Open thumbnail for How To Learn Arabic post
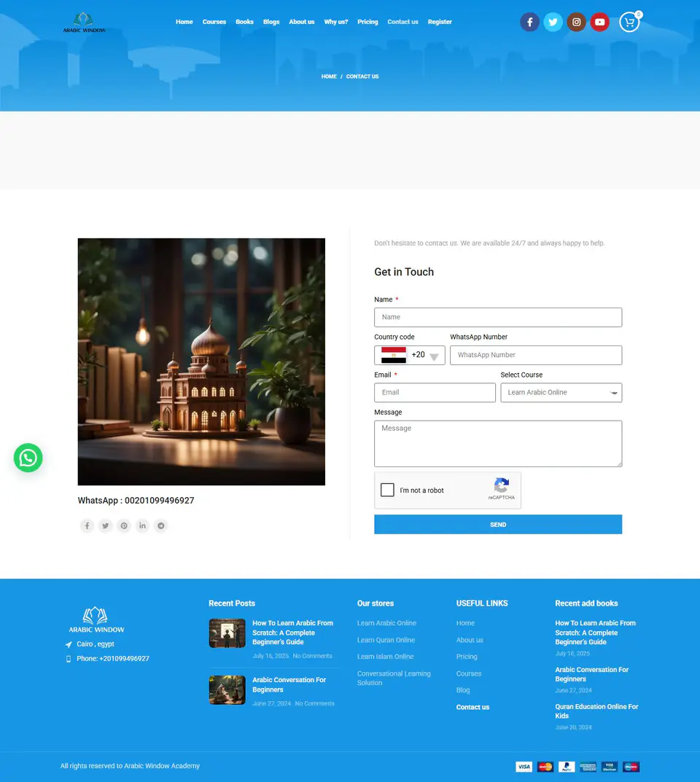Screen dimensions: 700x782 tap(227, 633)
